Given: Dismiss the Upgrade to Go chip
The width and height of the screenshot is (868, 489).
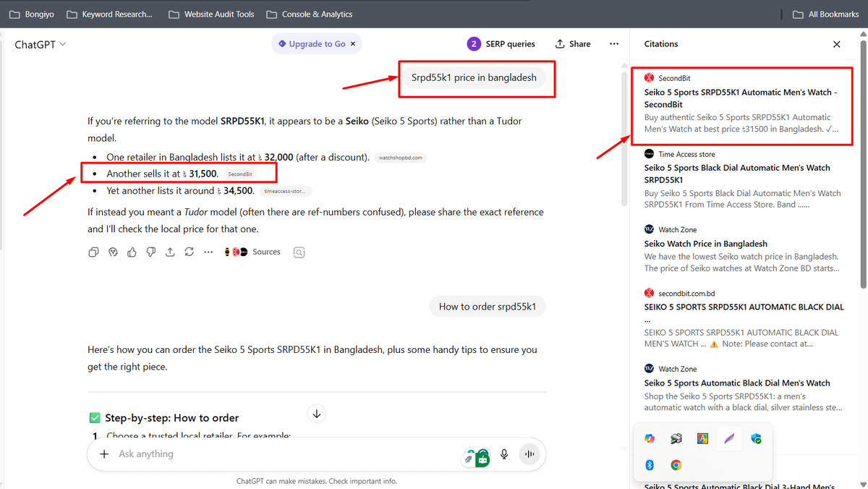Looking at the screenshot, I should (353, 44).
